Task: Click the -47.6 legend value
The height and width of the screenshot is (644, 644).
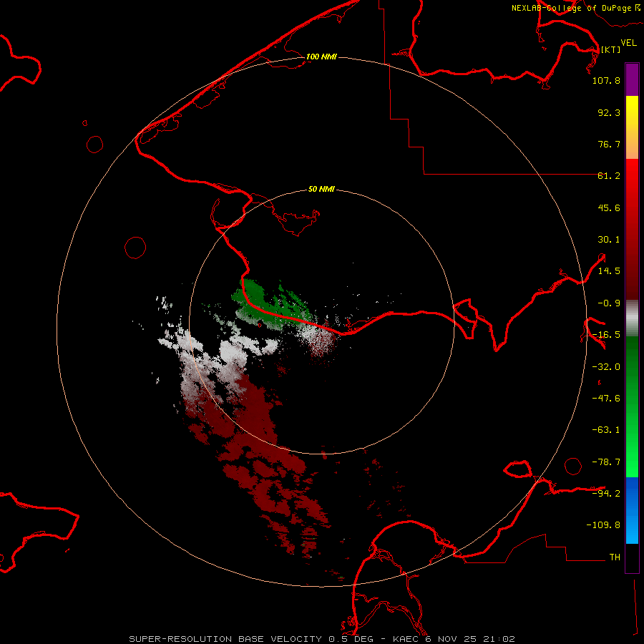Action: click(606, 399)
